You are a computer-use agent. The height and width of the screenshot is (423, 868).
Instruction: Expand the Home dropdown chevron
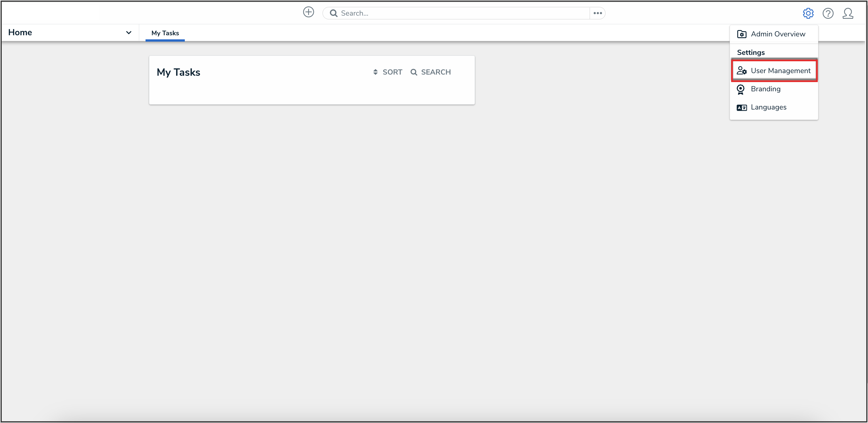(128, 33)
